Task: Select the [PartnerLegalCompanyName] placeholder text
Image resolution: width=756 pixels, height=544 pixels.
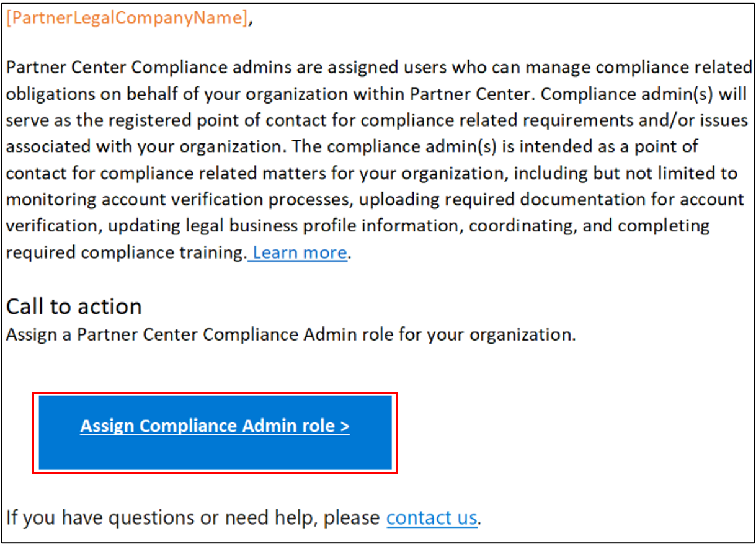Action: (127, 19)
